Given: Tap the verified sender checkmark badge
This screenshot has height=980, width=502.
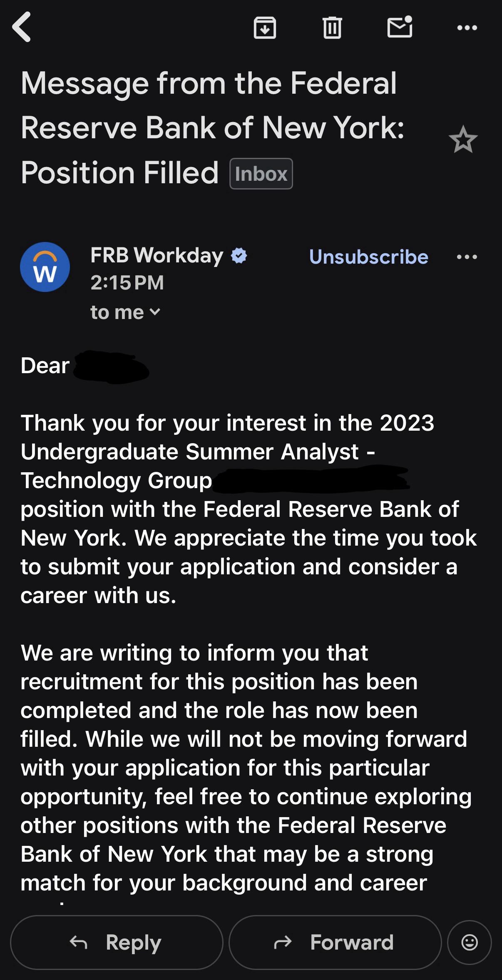Looking at the screenshot, I should pos(239,255).
